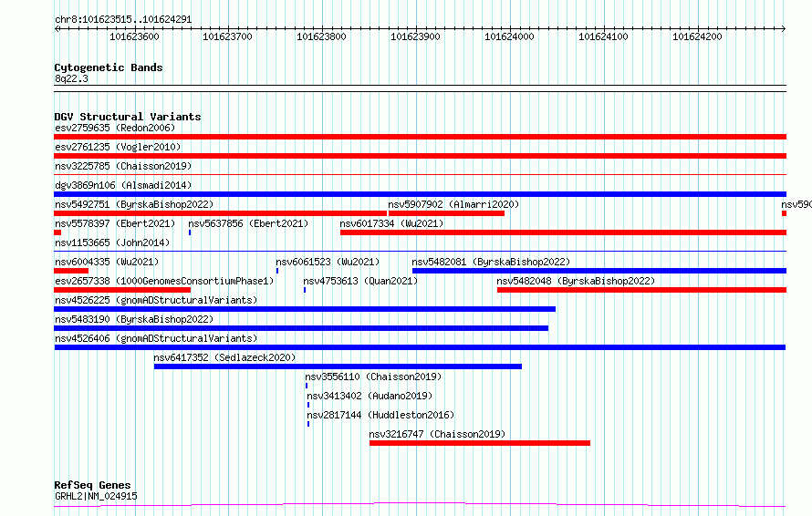Open nsv3556110 (Chaisson2019) label
The width and height of the screenshot is (812, 516).
click(x=373, y=377)
